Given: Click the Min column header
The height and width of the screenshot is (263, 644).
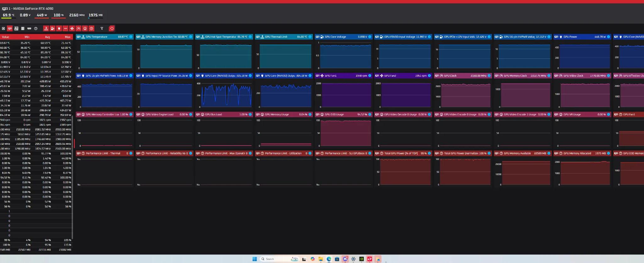Looking at the screenshot, I should coord(27,37).
